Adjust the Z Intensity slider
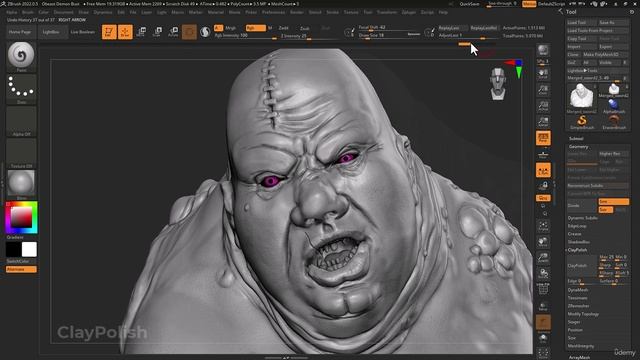This screenshot has width=640, height=360. coord(309,36)
